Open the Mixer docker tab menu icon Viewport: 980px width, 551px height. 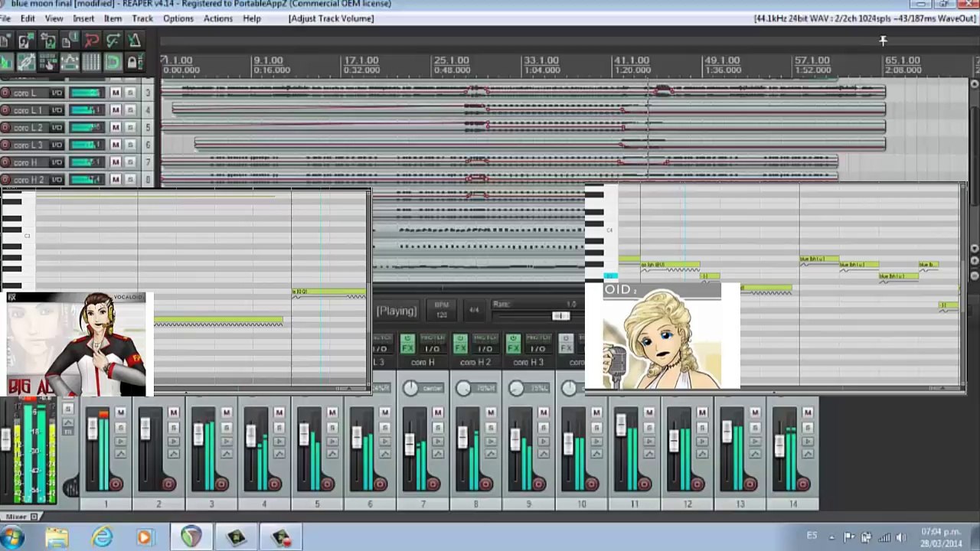click(34, 517)
